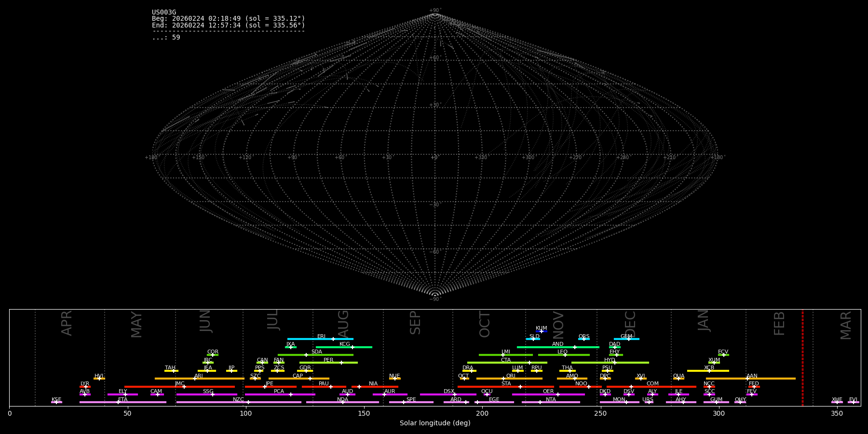Click the ORS shower label
This screenshot has width=868, height=434.
tap(584, 336)
